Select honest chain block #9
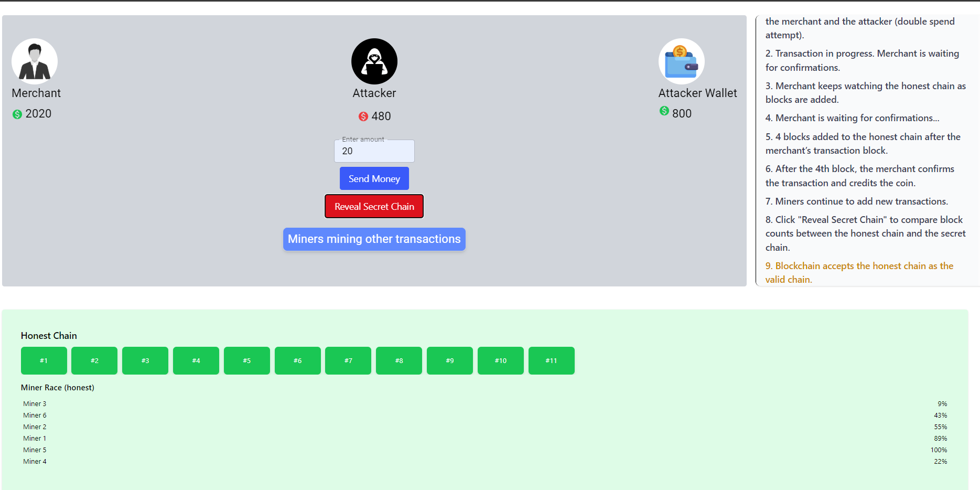This screenshot has height=490, width=980. 450,360
